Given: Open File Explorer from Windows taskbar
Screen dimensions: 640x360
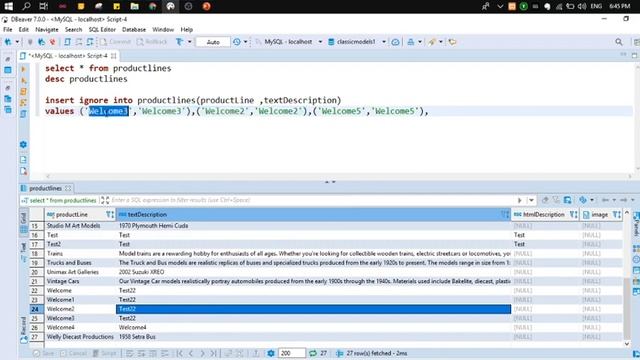Looking at the screenshot, I should coord(134,6).
